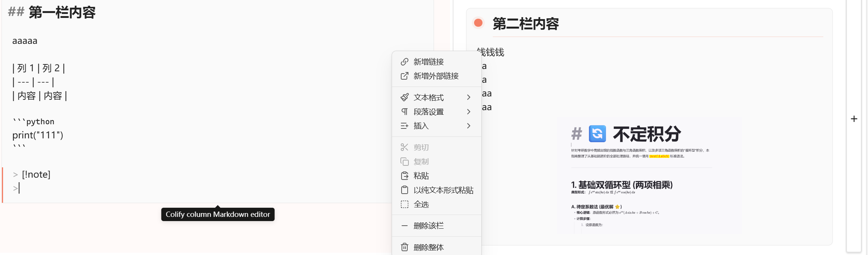The height and width of the screenshot is (255, 868).
Task: Click the | 内容 | 内容 | table row
Action: pyautogui.click(x=40, y=96)
